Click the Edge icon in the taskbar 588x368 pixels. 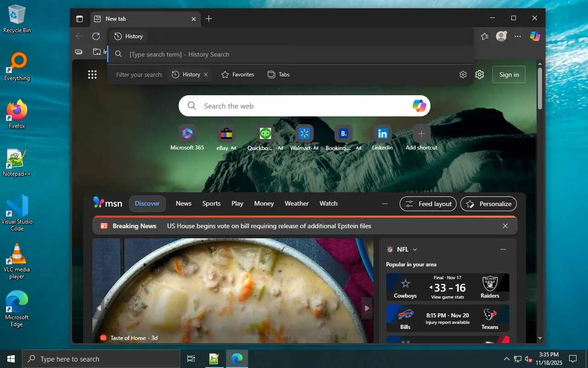237,359
